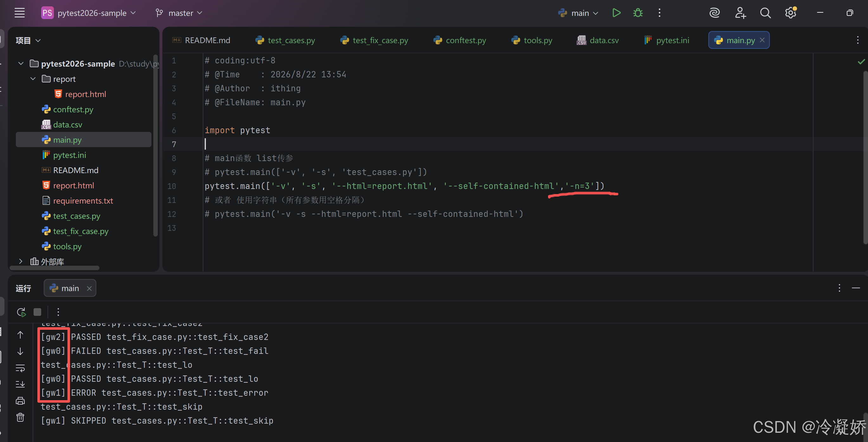Click line number 10 in gutter
This screenshot has height=442, width=868.
(x=172, y=186)
